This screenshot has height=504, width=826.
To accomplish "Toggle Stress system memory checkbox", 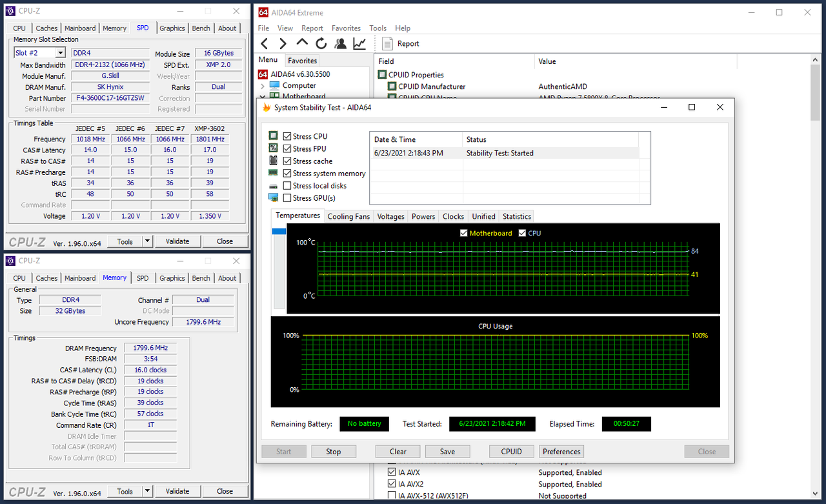I will [x=287, y=173].
